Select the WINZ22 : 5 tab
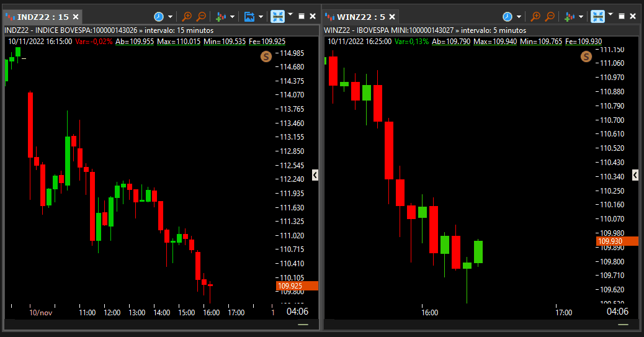This screenshot has height=337, width=644. (361, 17)
